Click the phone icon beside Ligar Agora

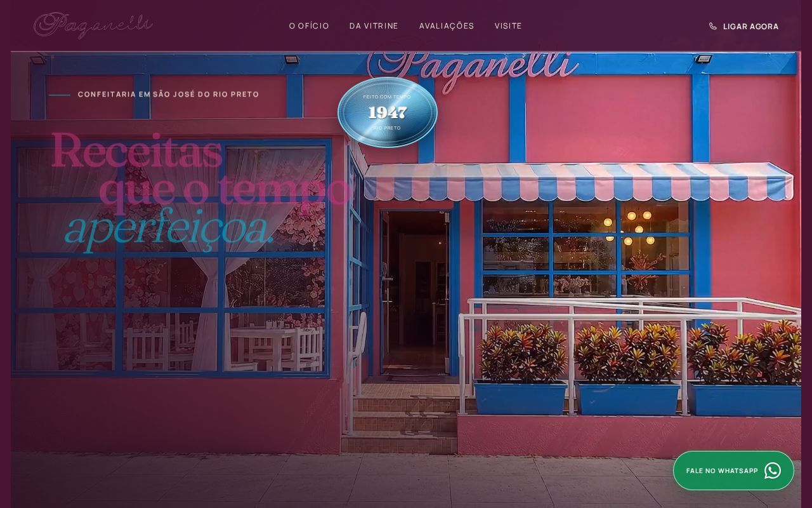point(713,26)
